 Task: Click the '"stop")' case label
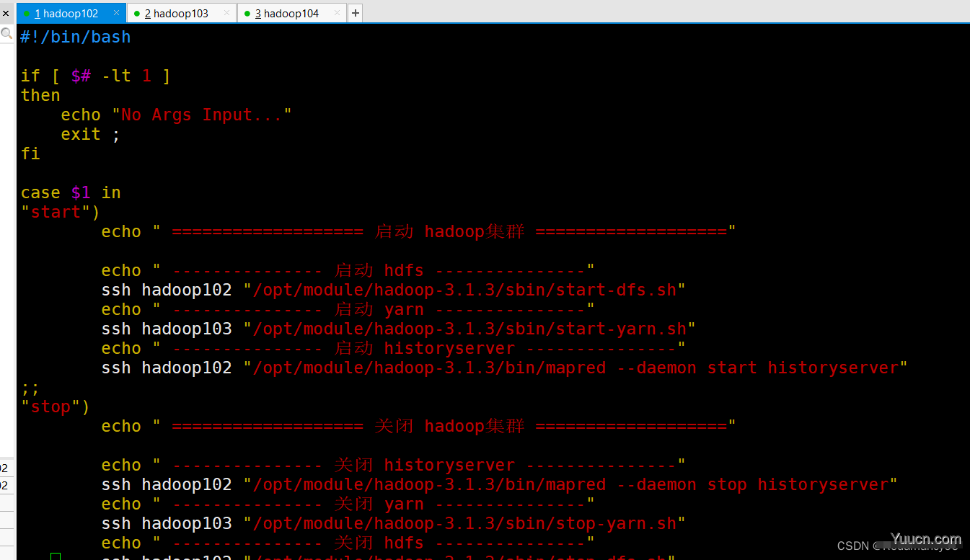[56, 406]
